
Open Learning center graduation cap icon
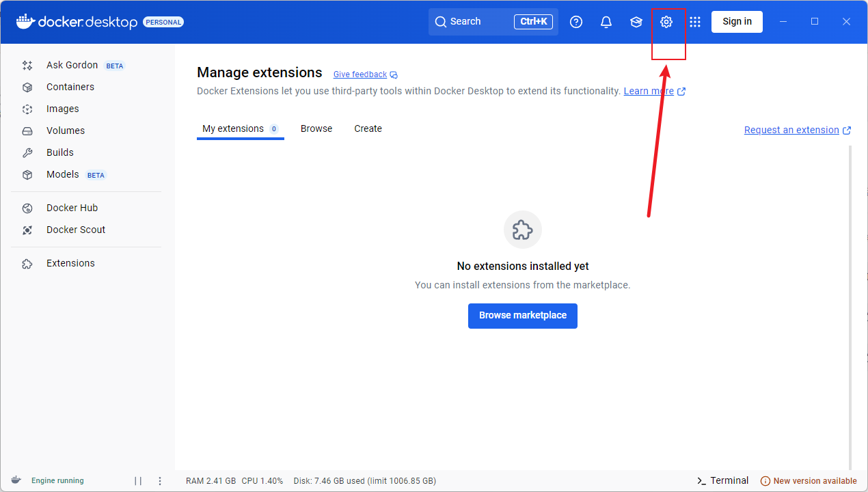point(636,22)
